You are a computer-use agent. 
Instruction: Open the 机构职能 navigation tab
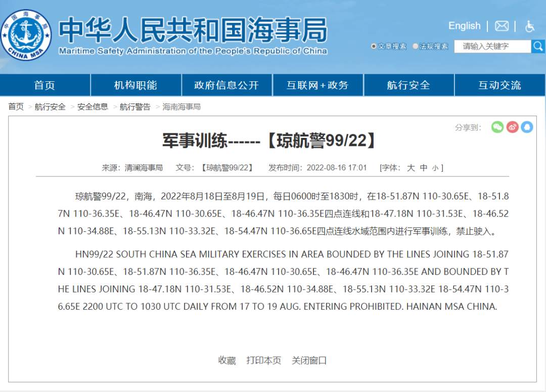point(136,85)
